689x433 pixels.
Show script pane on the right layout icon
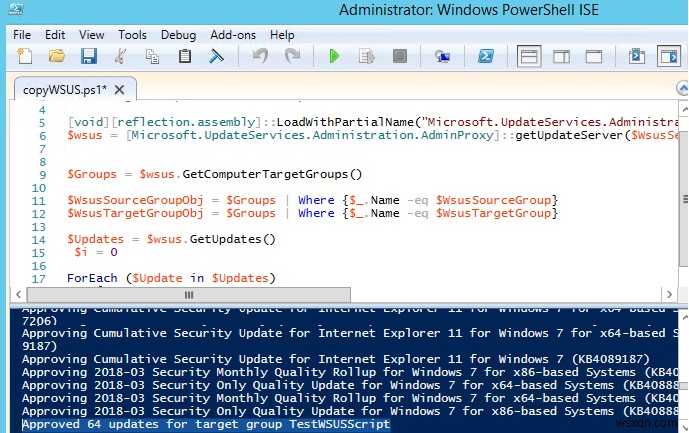click(561, 56)
